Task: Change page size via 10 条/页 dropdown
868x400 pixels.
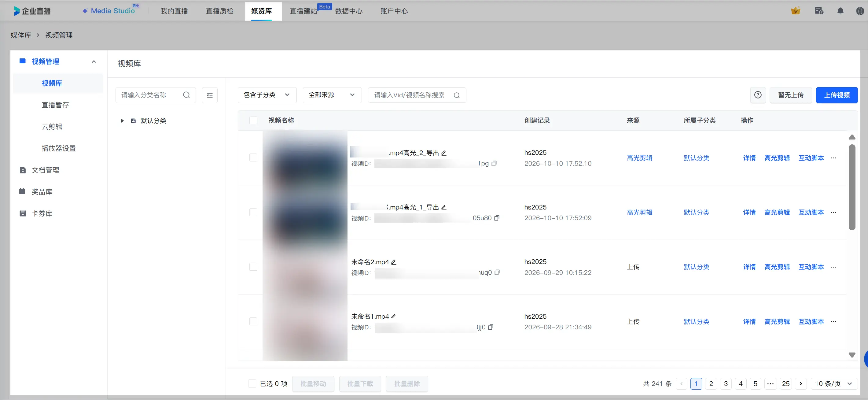Action: tap(834, 384)
